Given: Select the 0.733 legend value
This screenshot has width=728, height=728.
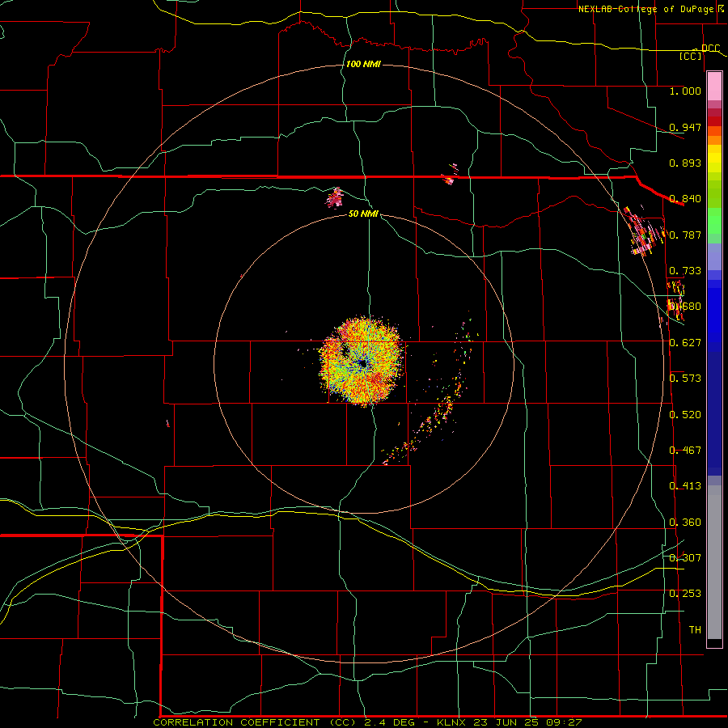Looking at the screenshot, I should tap(685, 271).
